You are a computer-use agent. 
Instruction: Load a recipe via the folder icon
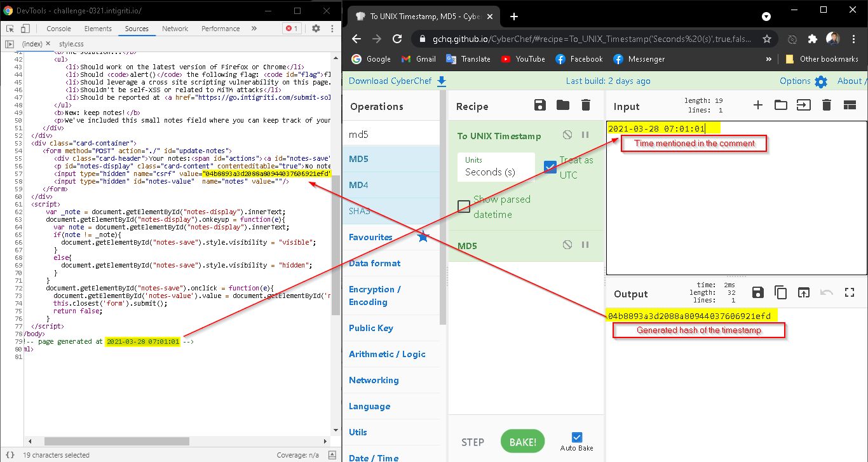563,105
